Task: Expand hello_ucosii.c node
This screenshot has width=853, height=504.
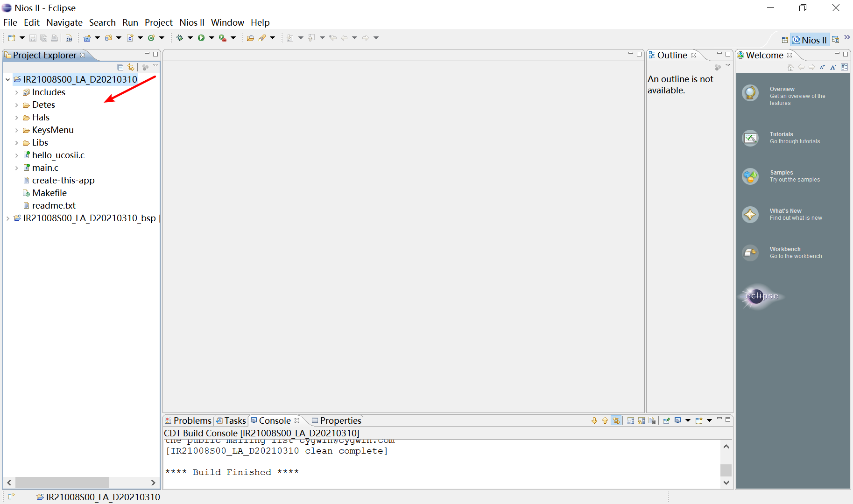Action: [17, 155]
